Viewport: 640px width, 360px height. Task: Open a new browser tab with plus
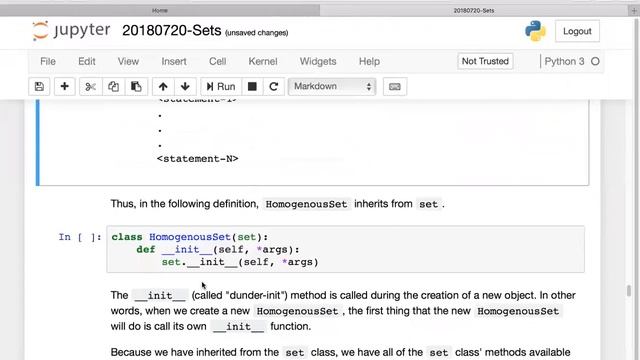[x=634, y=11]
